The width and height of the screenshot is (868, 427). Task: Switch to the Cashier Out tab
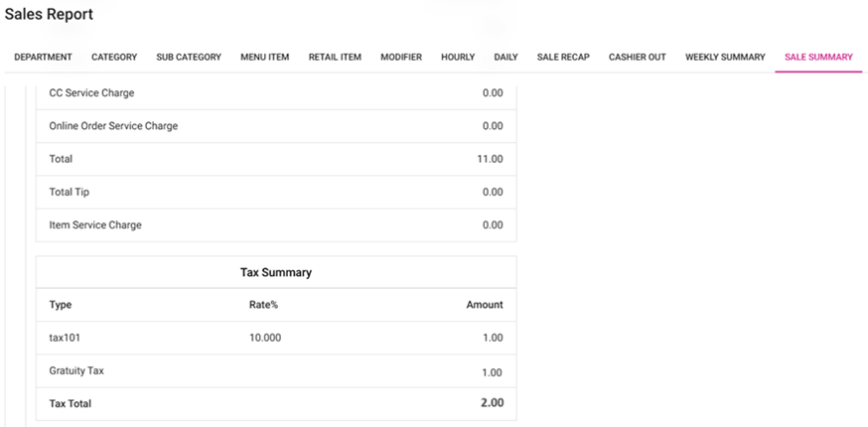pos(637,58)
